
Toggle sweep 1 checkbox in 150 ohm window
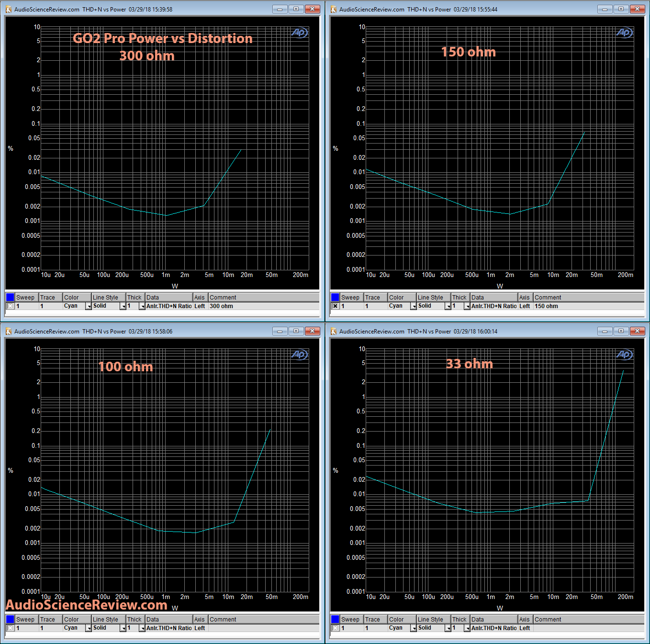335,306
